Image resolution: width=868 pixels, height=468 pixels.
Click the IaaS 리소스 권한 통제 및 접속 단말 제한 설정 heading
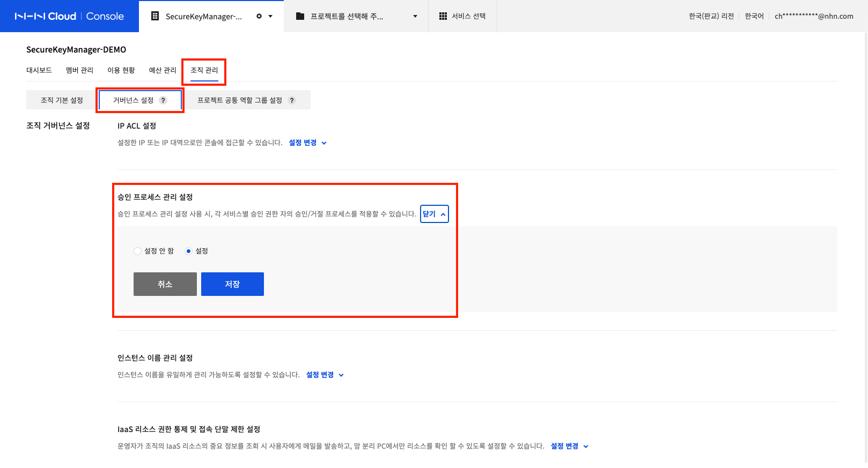tap(189, 429)
